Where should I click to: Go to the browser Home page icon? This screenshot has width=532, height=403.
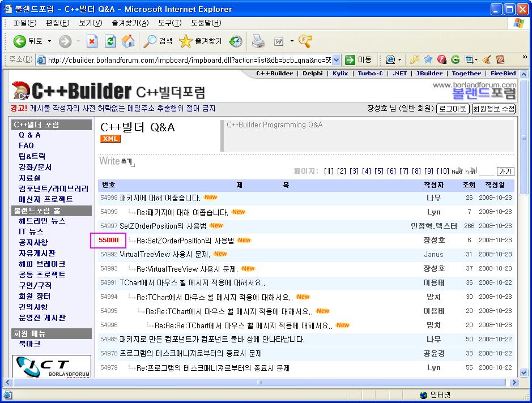click(x=128, y=41)
